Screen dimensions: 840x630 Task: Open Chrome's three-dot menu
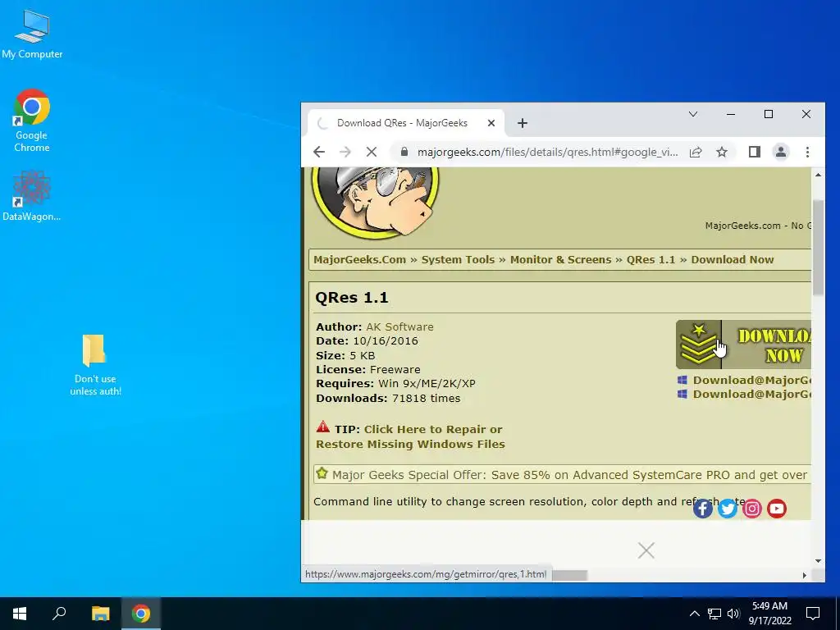click(807, 152)
